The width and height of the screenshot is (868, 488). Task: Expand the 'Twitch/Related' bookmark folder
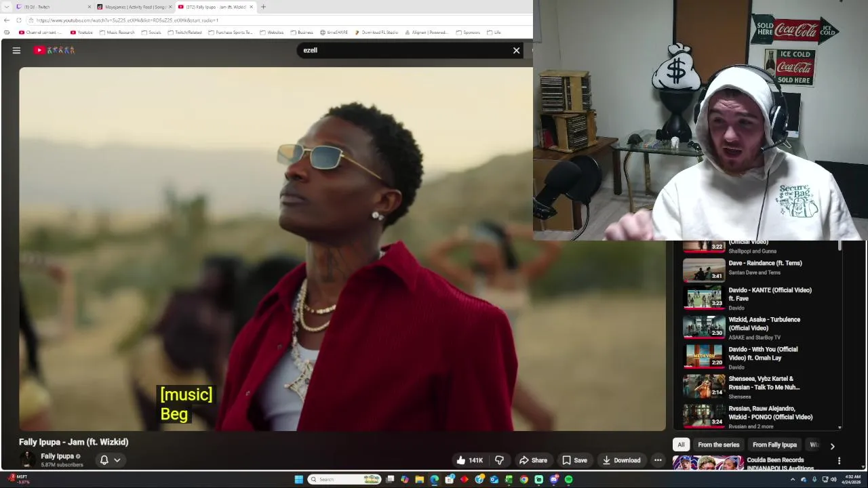[184, 33]
